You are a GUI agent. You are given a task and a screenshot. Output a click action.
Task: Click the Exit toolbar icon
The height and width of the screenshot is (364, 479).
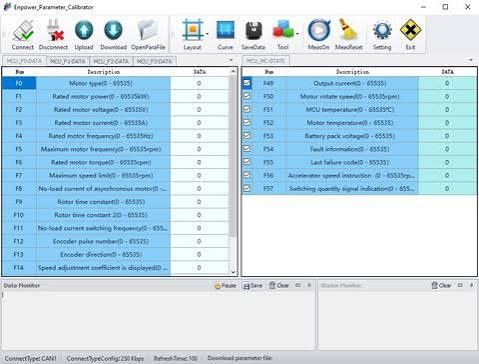(x=410, y=35)
